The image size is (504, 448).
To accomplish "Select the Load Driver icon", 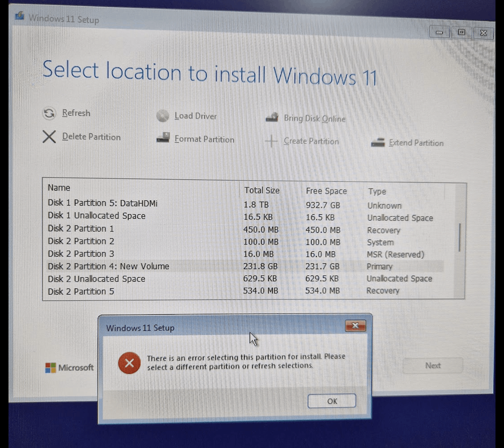I will pyautogui.click(x=162, y=116).
